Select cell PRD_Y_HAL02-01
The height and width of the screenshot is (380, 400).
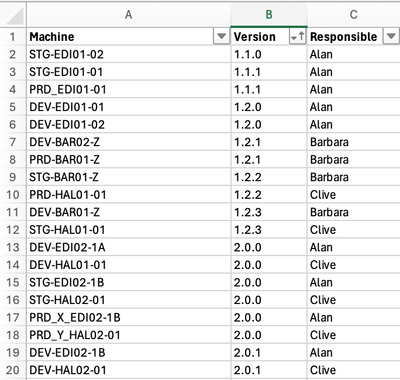point(129,335)
